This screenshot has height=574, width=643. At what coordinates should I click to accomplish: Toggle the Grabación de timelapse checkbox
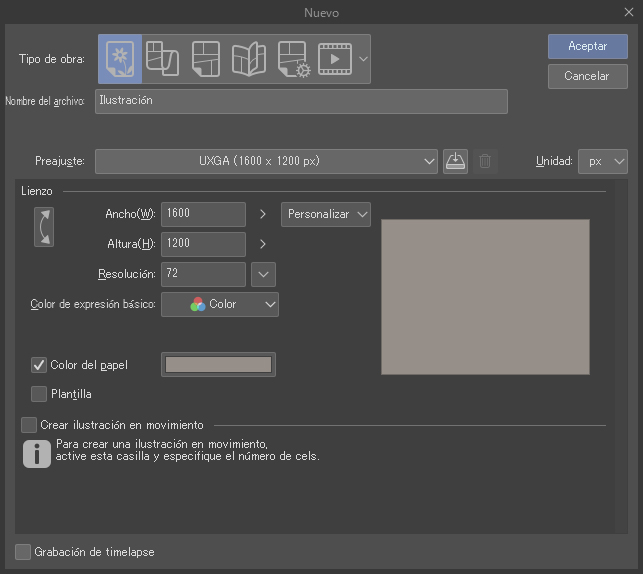click(23, 552)
